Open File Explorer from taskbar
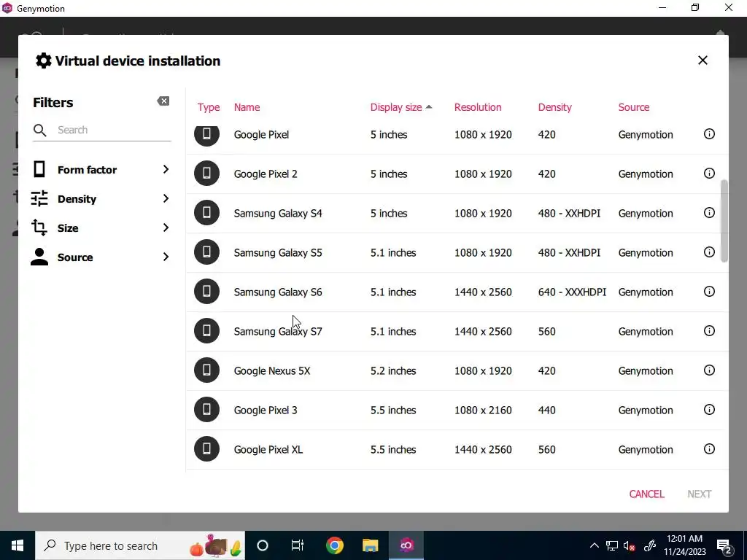Viewport: 747px width, 560px height. pos(370,545)
